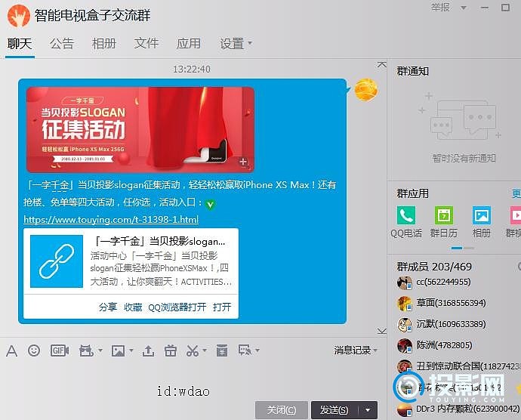Screen dimensions: 521x420
Task: Open the send options dropdown arrow
Action: 368,410
